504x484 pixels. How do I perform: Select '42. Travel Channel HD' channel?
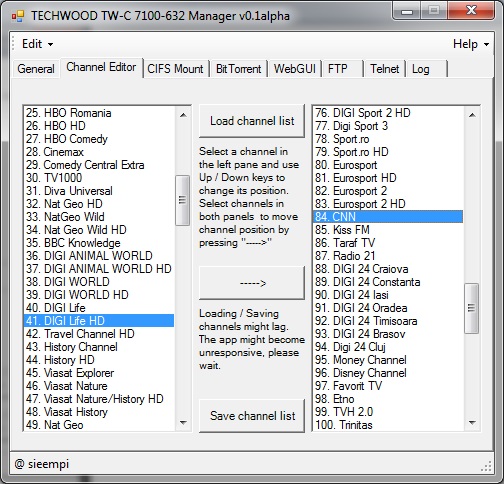[x=99, y=334]
